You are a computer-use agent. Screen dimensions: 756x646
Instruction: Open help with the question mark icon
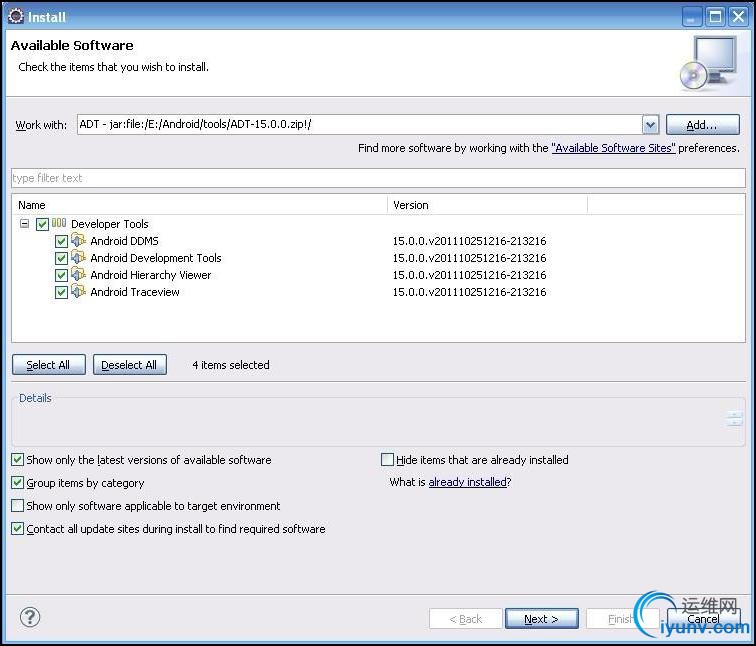pos(30,617)
